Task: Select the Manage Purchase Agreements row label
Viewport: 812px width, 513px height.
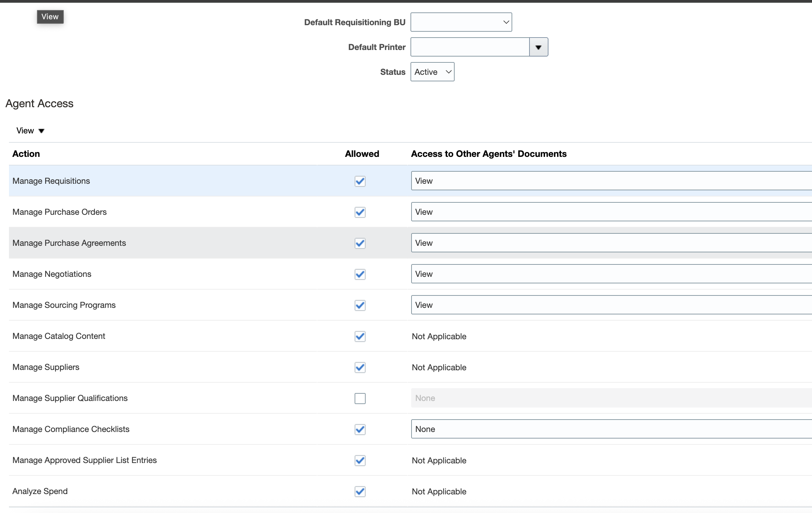Action: 69,243
